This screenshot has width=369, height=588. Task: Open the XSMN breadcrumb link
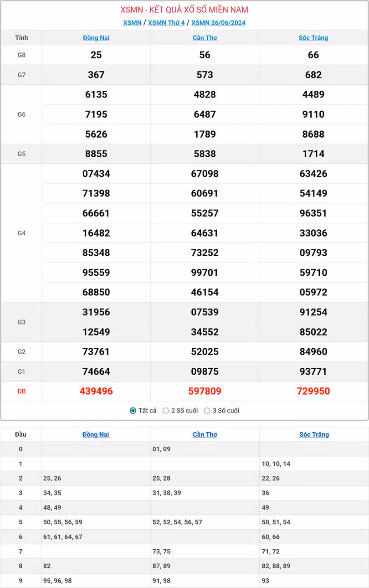point(132,23)
